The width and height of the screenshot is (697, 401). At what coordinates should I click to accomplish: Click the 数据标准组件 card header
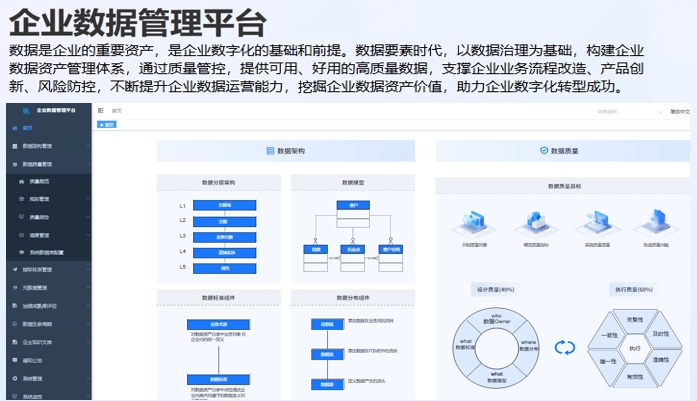(x=219, y=297)
